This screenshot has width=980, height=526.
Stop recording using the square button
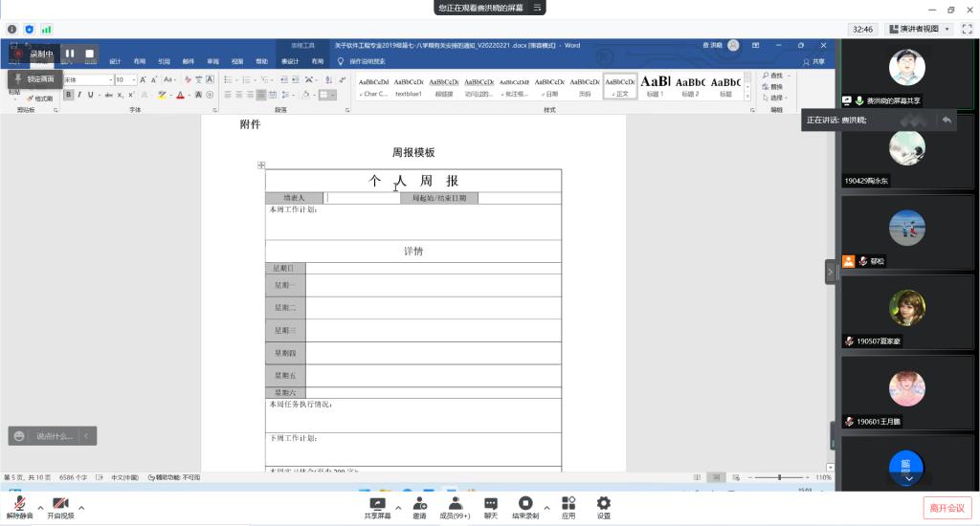[89, 54]
